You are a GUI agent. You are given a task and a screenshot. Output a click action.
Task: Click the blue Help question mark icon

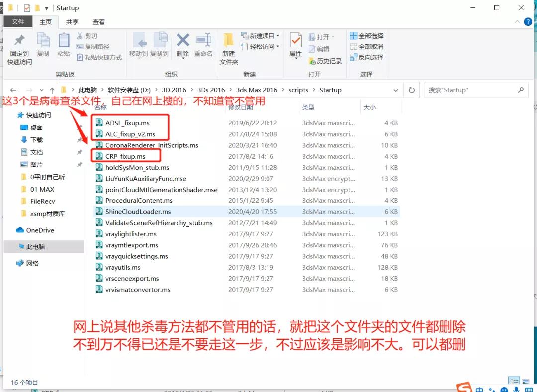(x=528, y=22)
